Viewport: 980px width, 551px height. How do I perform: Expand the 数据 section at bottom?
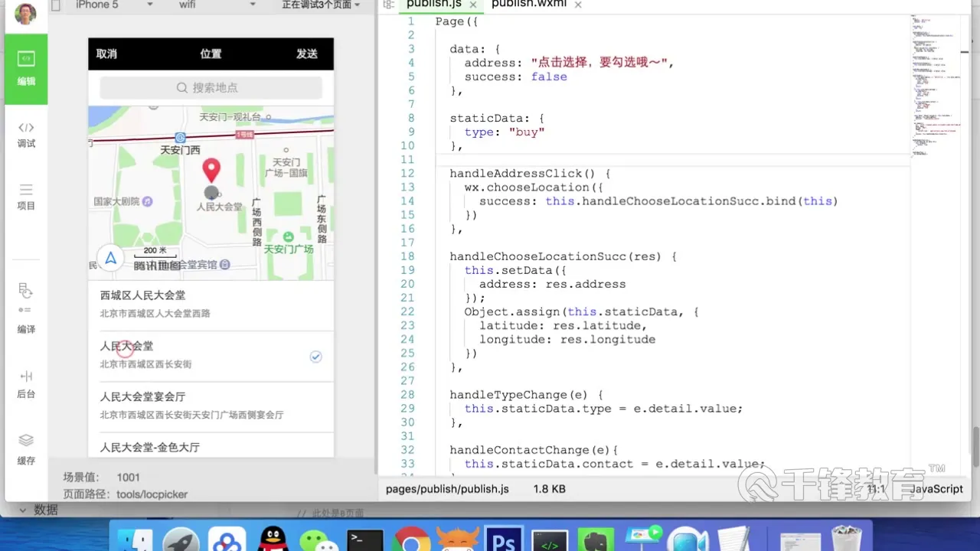pos(38,510)
